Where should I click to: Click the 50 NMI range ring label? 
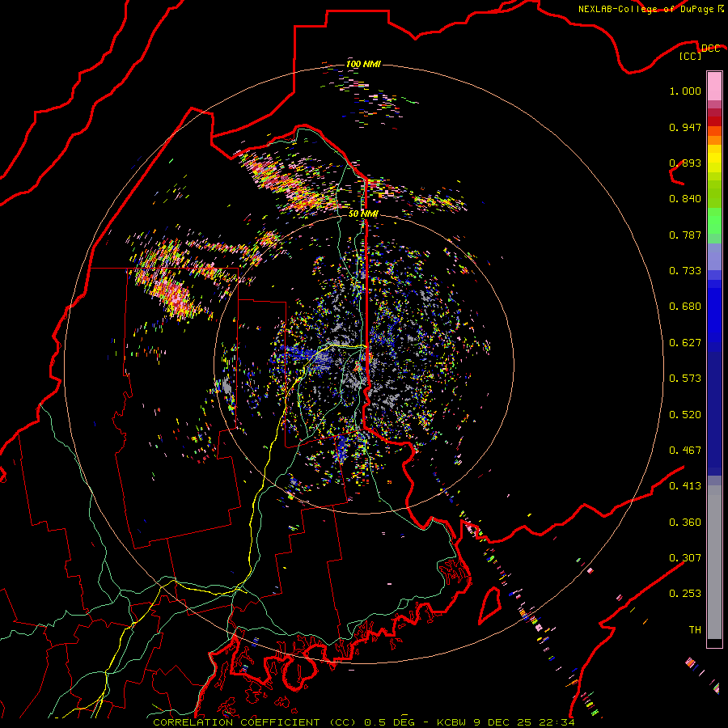point(363,214)
